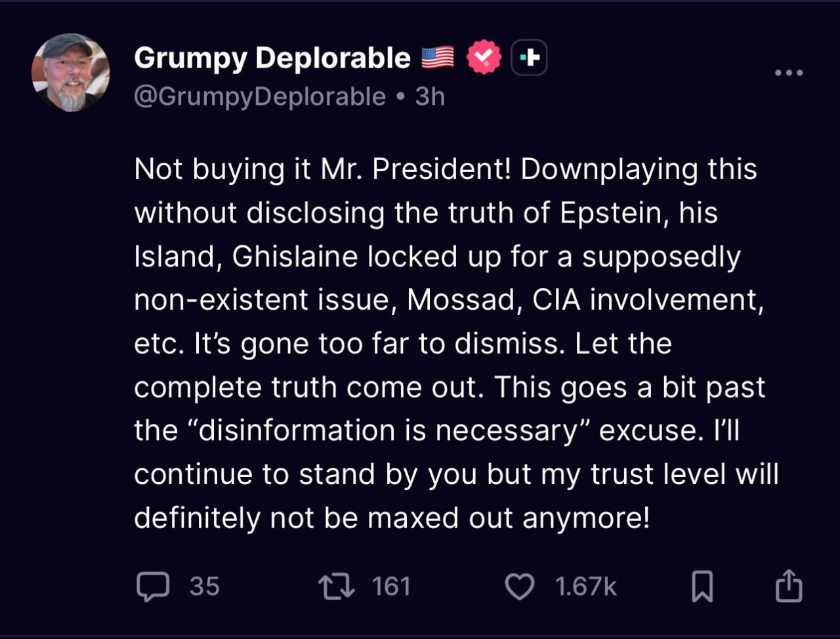This screenshot has height=639, width=840.
Task: Click the pink verified checkmark badge
Action: coord(484,58)
